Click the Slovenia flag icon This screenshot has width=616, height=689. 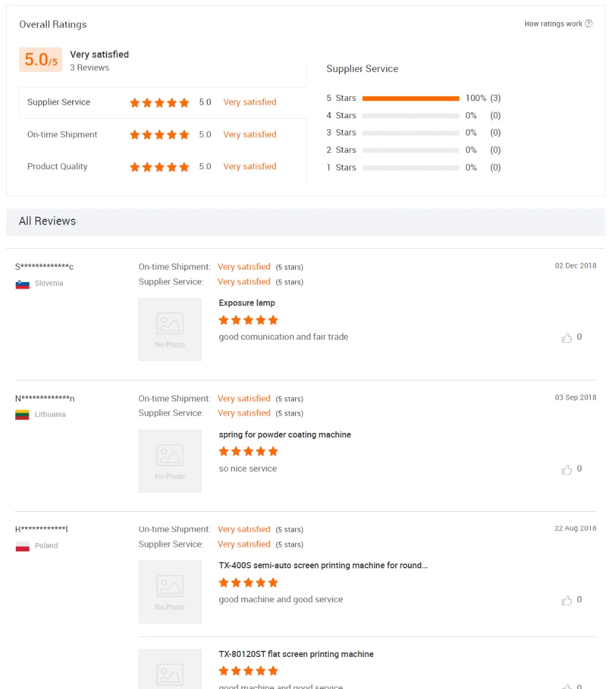(22, 284)
